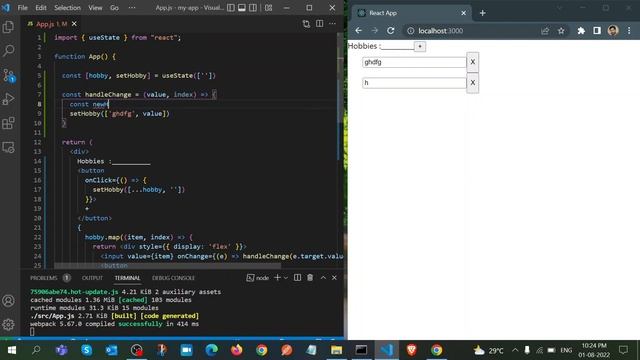Open the Explorer view in VS Code
Image resolution: width=640 pixels, height=360 pixels.
point(8,27)
